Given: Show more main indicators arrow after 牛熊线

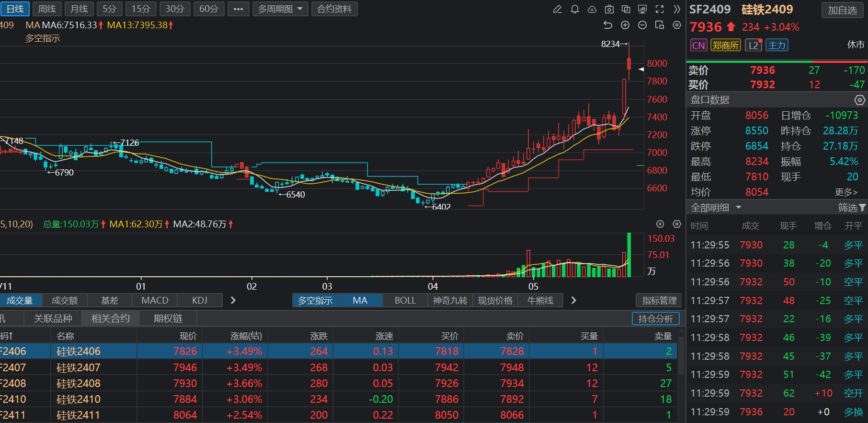Looking at the screenshot, I should tap(574, 301).
